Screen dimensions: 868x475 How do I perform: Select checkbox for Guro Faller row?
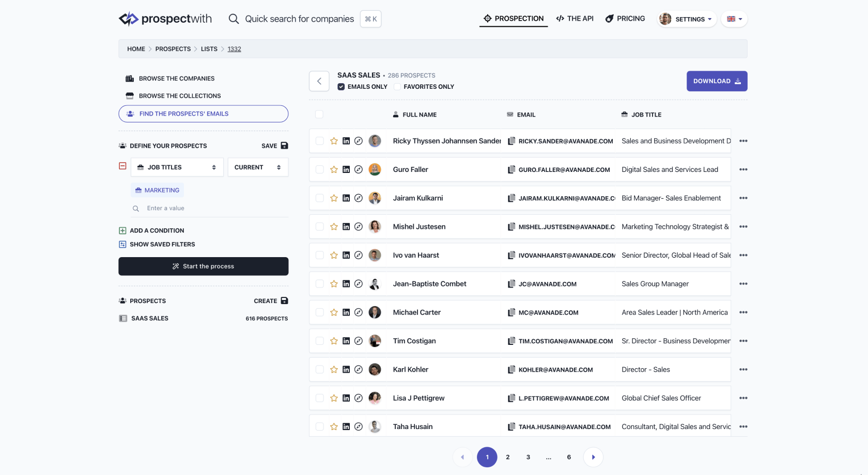(x=319, y=169)
